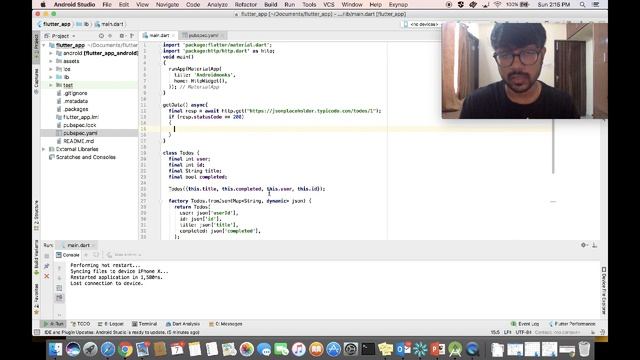Screen dimensions: 640x360
Task: Toggle scroll to end in console
Action: (59, 298)
